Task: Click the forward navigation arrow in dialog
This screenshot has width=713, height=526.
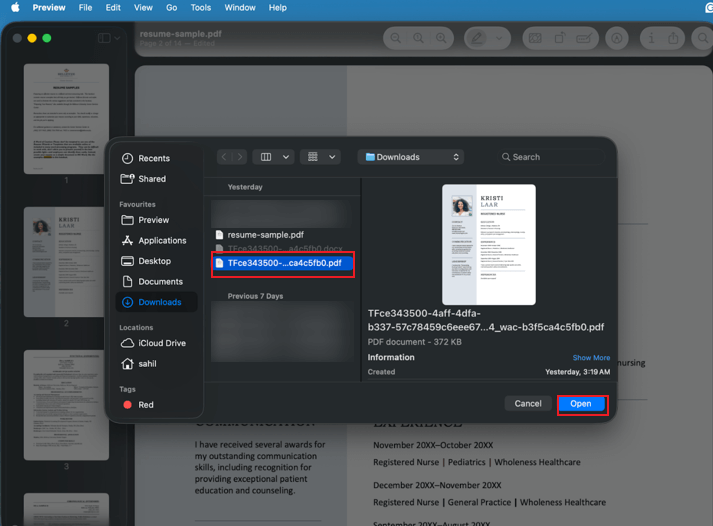Action: click(240, 157)
